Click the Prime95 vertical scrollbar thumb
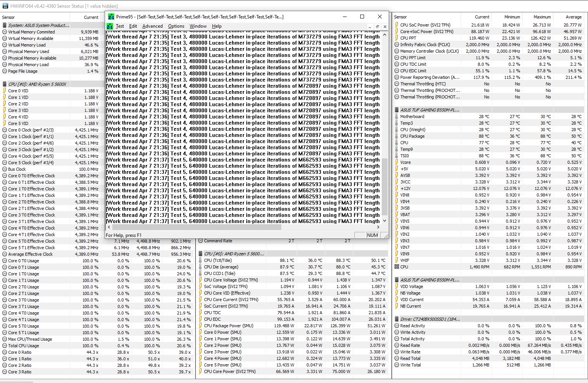The height and width of the screenshot is (383, 588). tap(384, 186)
